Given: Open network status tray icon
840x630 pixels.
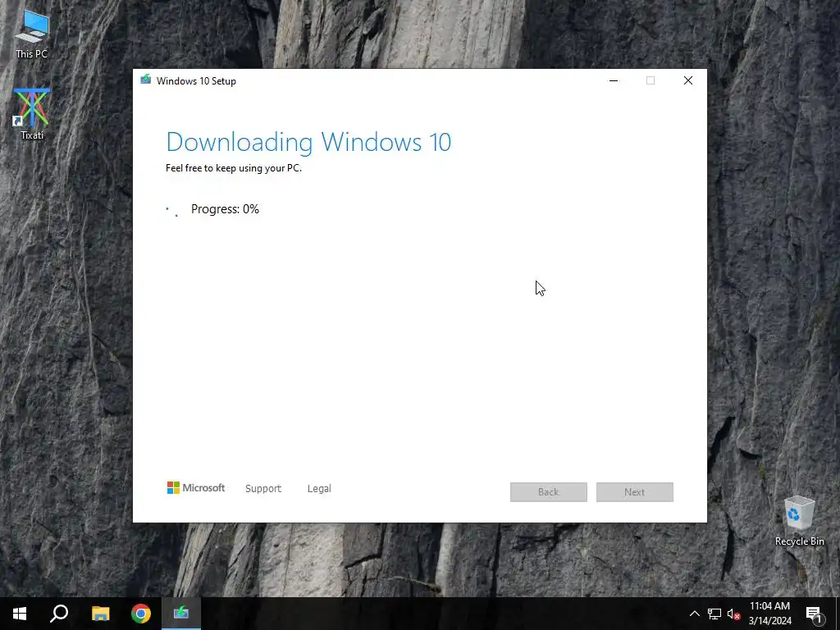Looking at the screenshot, I should 714,614.
